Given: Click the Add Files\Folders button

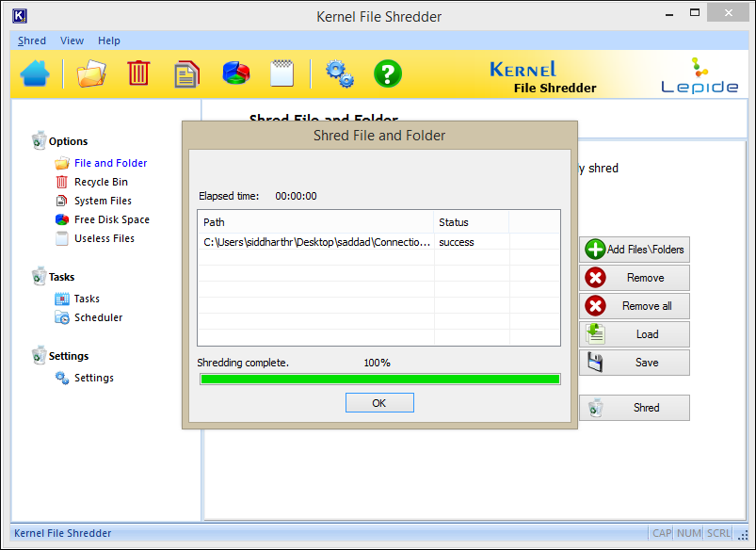Looking at the screenshot, I should [x=635, y=250].
